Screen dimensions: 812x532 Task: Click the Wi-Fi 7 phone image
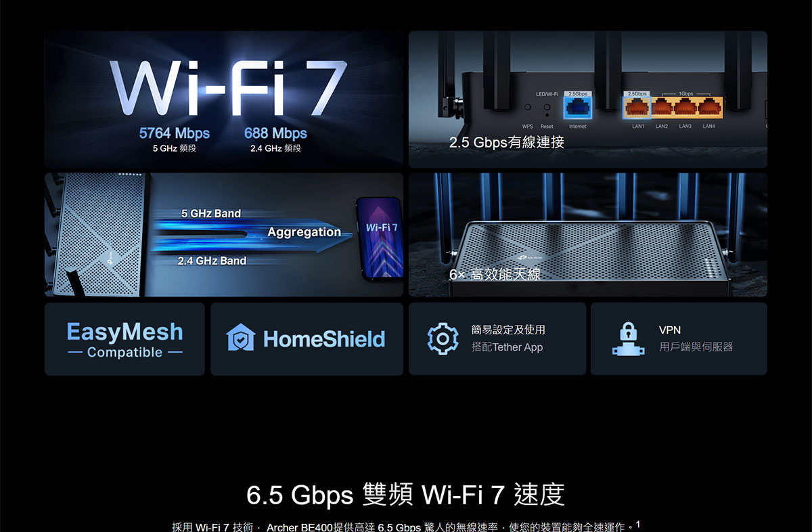(381, 238)
